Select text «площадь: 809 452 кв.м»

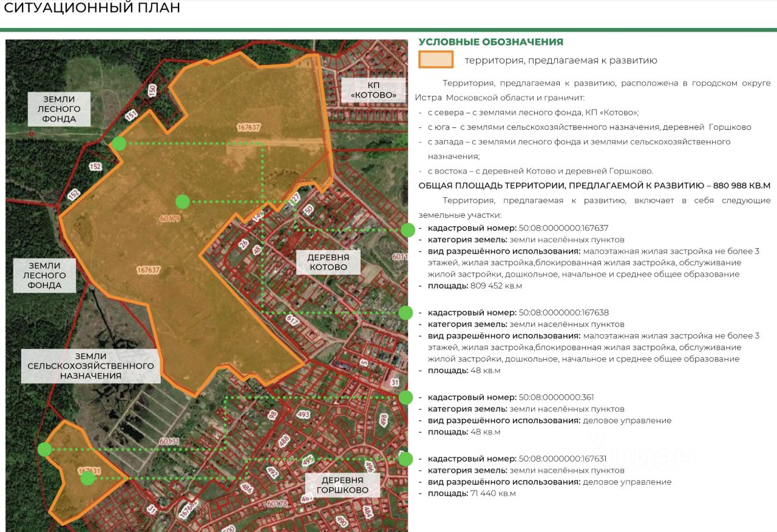tap(475, 286)
